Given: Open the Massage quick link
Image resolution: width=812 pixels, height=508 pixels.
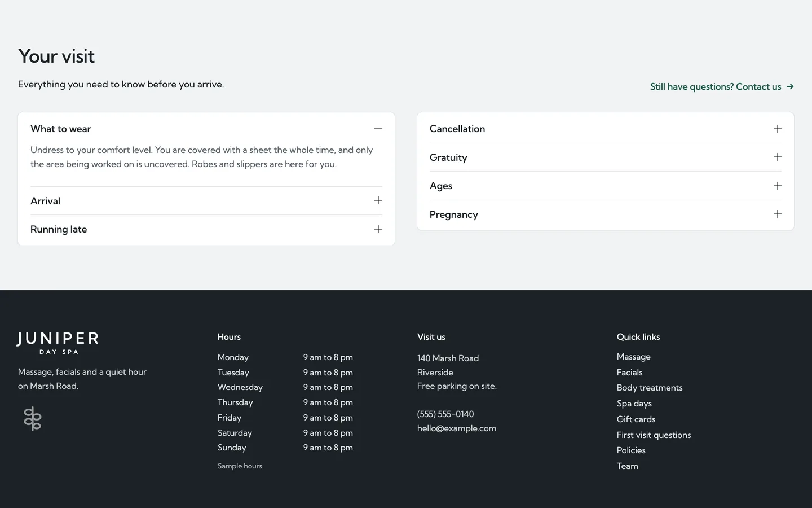Looking at the screenshot, I should point(634,357).
